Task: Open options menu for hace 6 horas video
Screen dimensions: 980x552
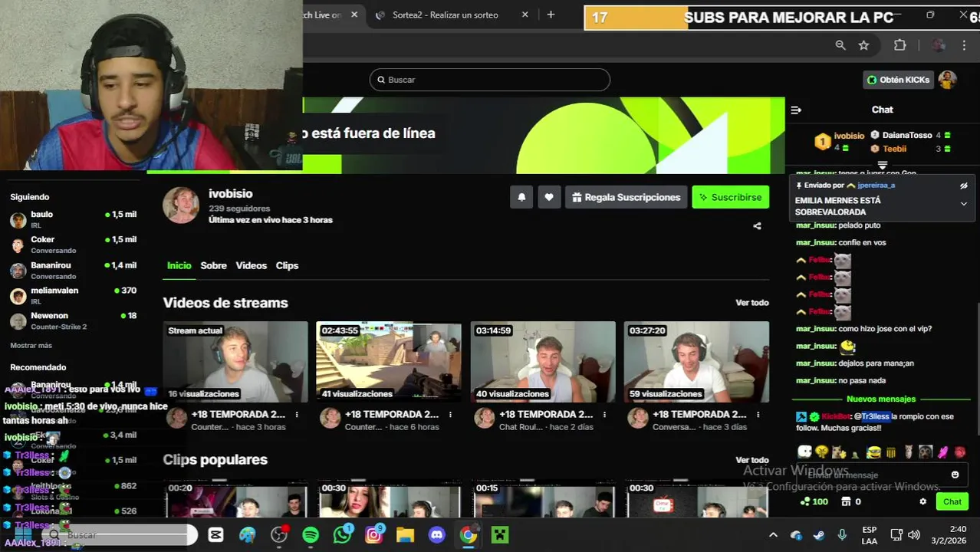Action: click(x=450, y=415)
